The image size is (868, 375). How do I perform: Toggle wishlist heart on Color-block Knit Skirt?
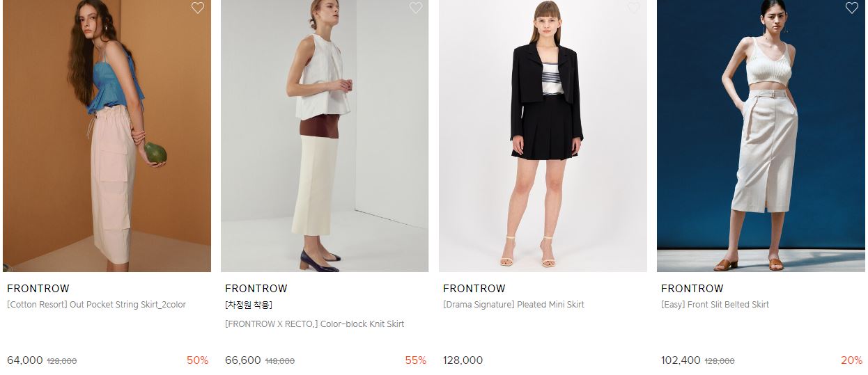[416, 8]
